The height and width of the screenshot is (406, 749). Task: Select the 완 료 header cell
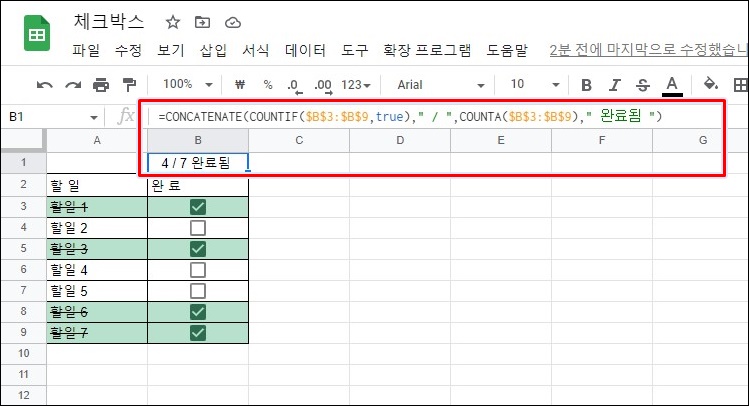(x=198, y=185)
